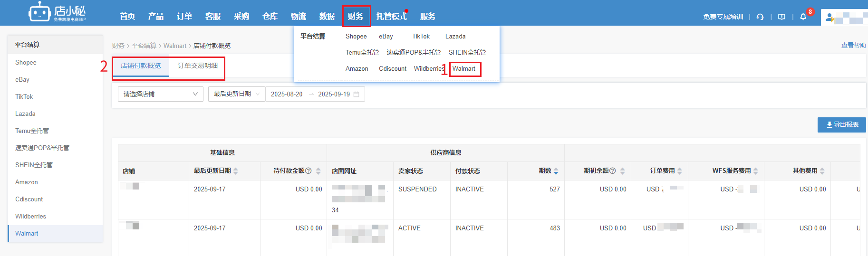
Task: Click the 免费专属培训 link
Action: coord(723,17)
